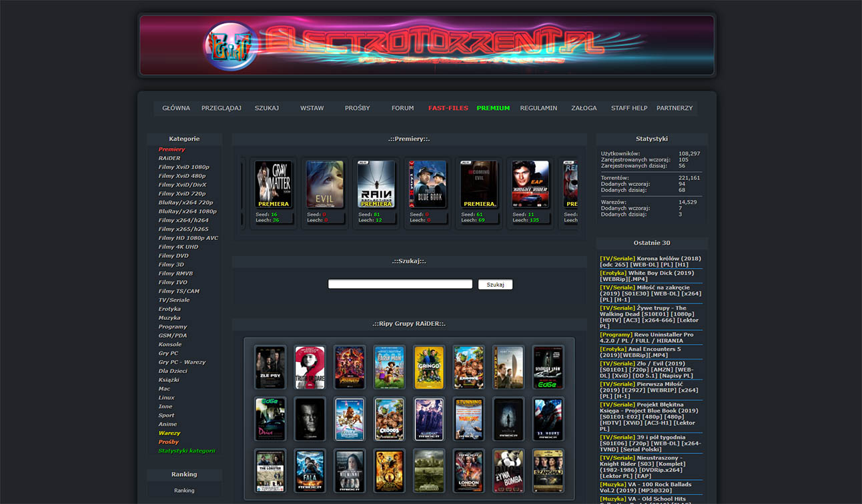
Task: Open the Niewinne poster
Action: tap(350, 471)
